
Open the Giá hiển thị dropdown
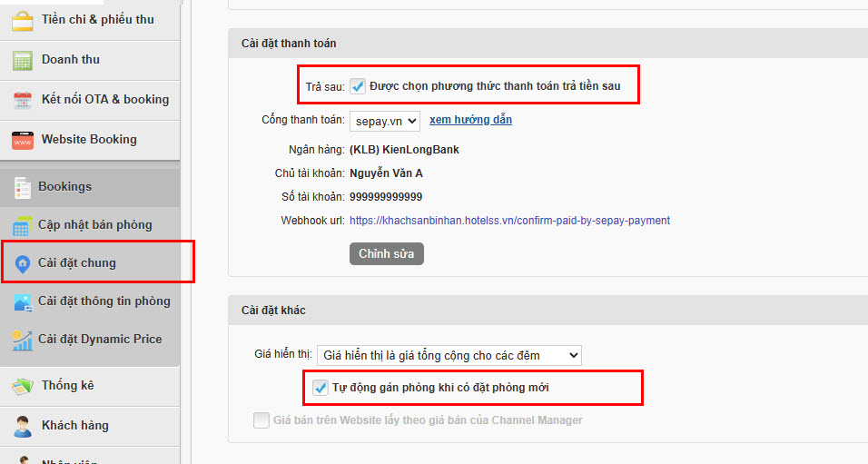(x=449, y=355)
